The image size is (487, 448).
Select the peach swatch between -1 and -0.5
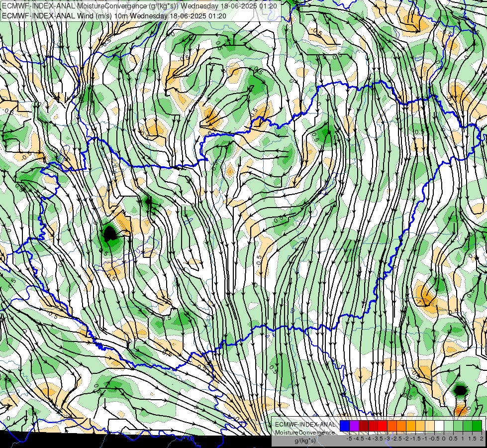(430, 426)
